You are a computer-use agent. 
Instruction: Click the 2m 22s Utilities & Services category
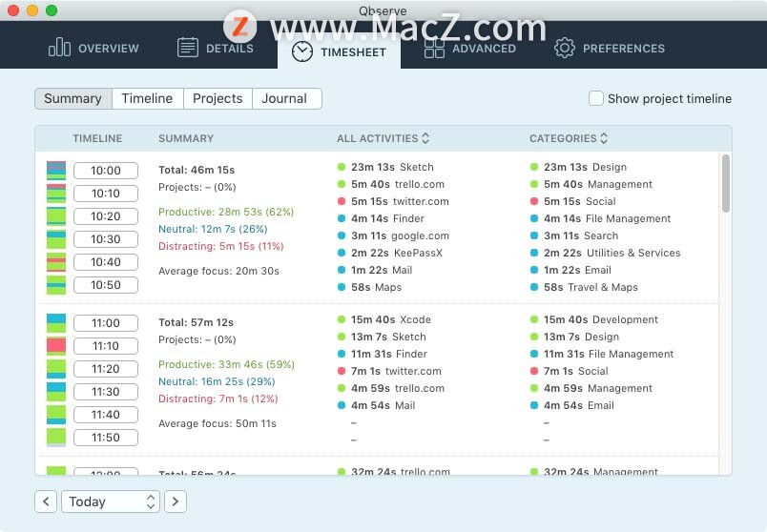(x=606, y=253)
